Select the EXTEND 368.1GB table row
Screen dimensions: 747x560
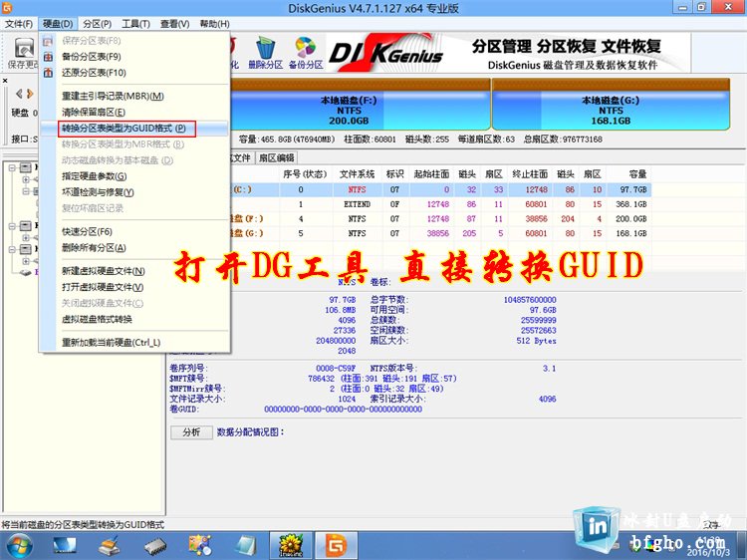click(440, 204)
